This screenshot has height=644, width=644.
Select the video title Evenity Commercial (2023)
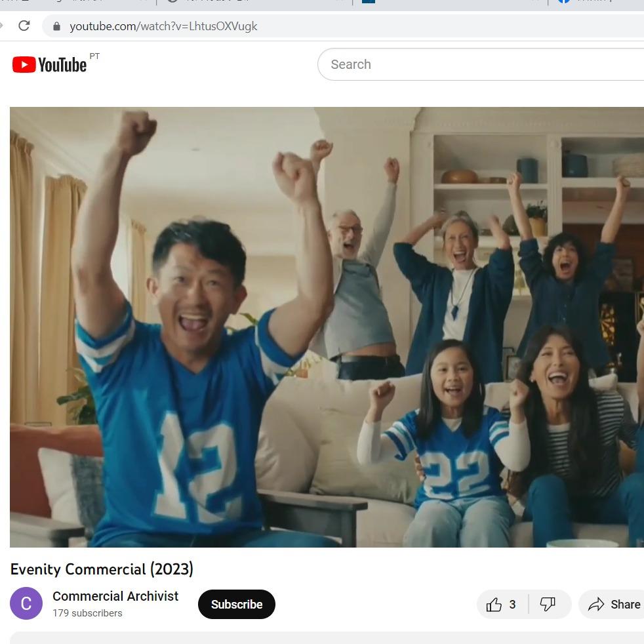click(102, 569)
